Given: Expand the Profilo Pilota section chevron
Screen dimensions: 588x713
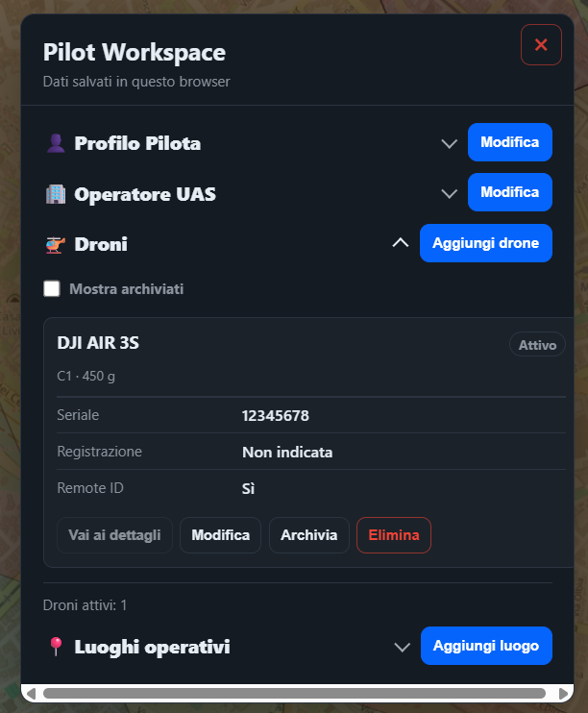Looking at the screenshot, I should (449, 144).
